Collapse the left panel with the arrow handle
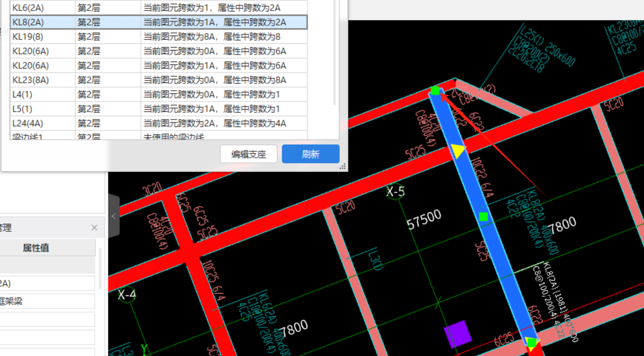The image size is (644, 356). [114, 216]
